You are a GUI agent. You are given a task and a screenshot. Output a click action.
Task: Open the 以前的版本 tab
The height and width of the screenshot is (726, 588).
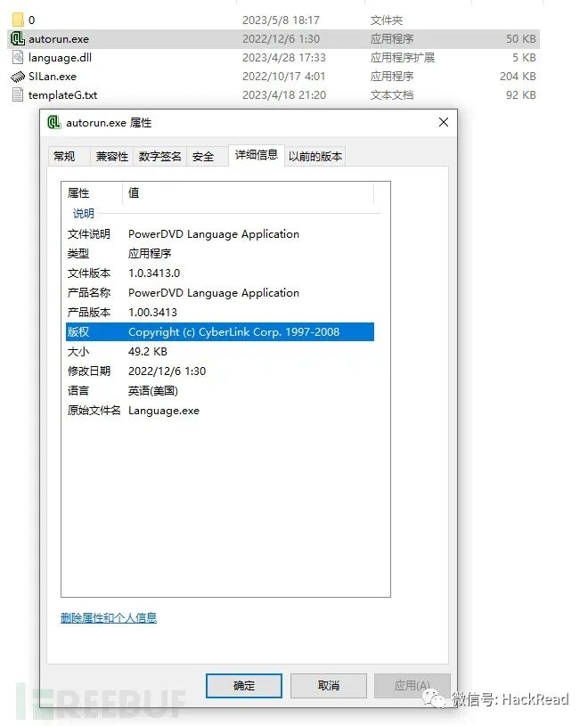tap(314, 157)
